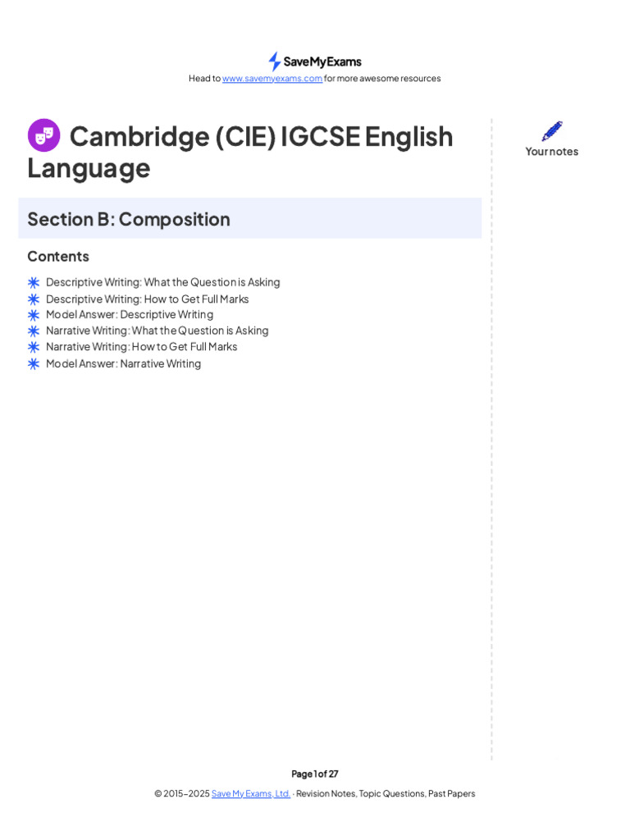The height and width of the screenshot is (840, 630).
Task: Click the blue pencil notes icon
Action: click(x=552, y=131)
